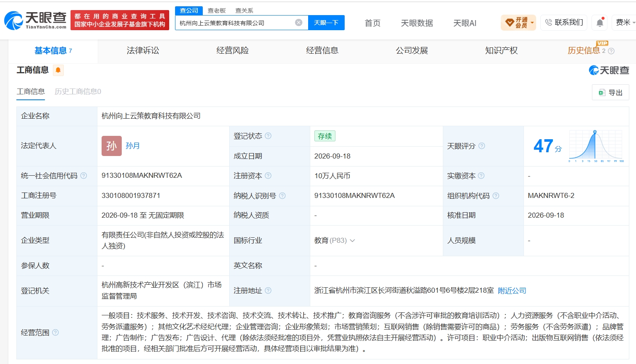
Task: Click the Tianyancha logo in the header
Action: (x=35, y=20)
